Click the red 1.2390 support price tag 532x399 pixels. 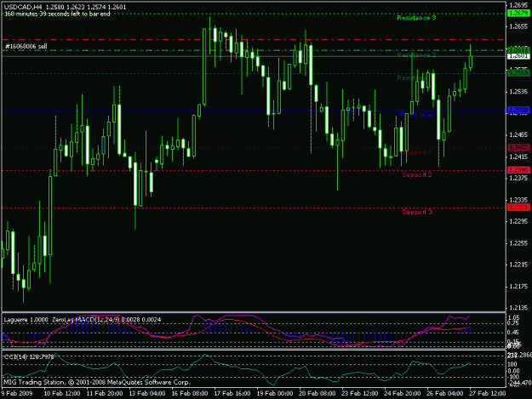(518, 170)
